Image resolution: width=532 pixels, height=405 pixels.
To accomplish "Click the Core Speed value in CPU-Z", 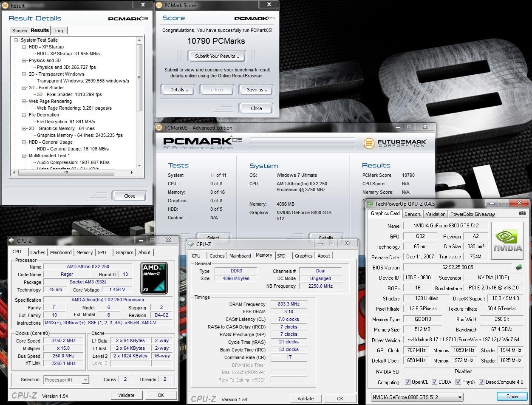I will coord(64,341).
